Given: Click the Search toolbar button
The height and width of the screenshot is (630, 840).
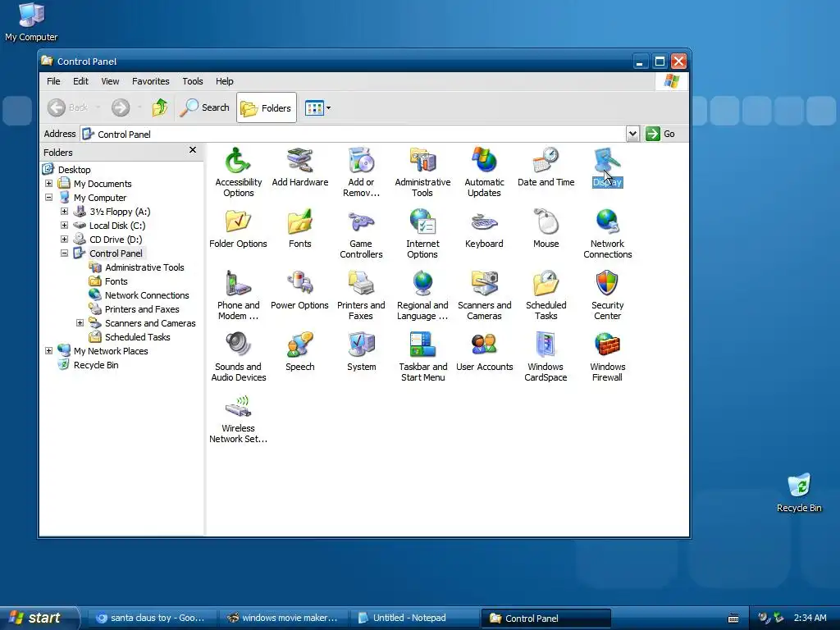Looking at the screenshot, I should [204, 107].
